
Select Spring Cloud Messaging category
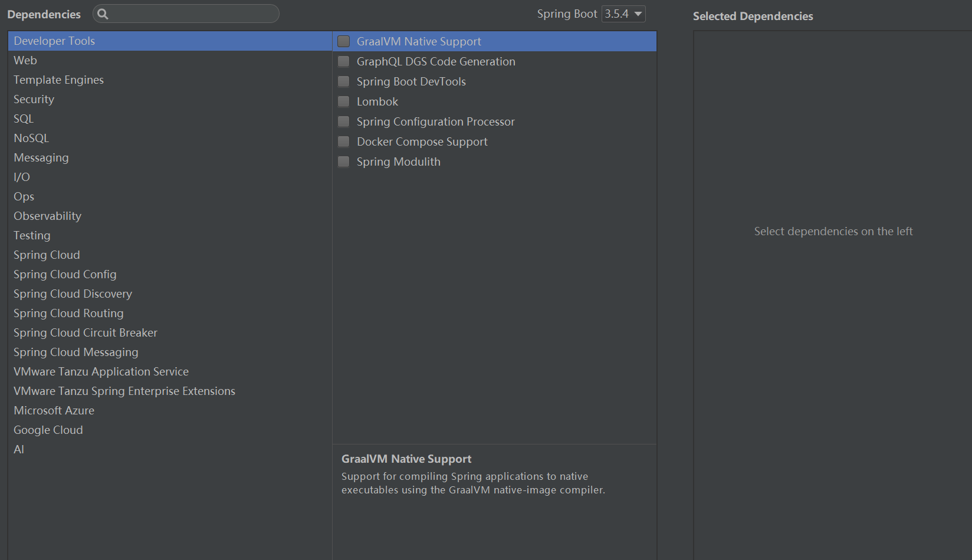[170, 352]
